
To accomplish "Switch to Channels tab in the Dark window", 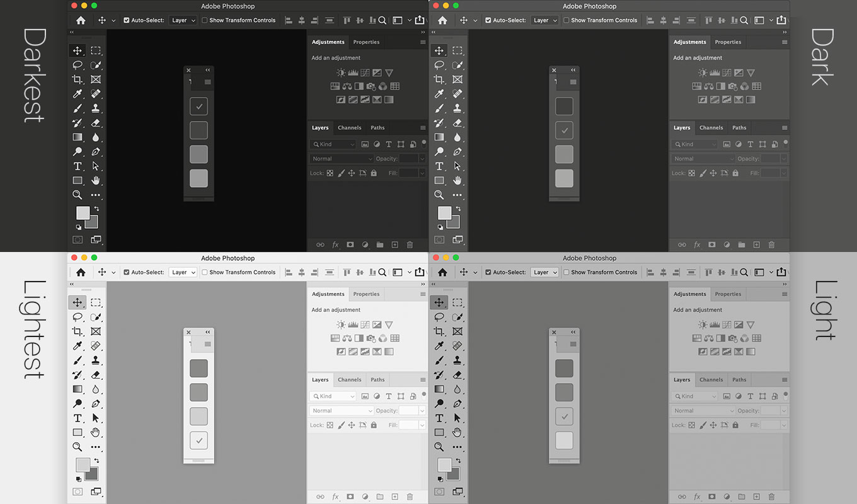I will [x=711, y=128].
